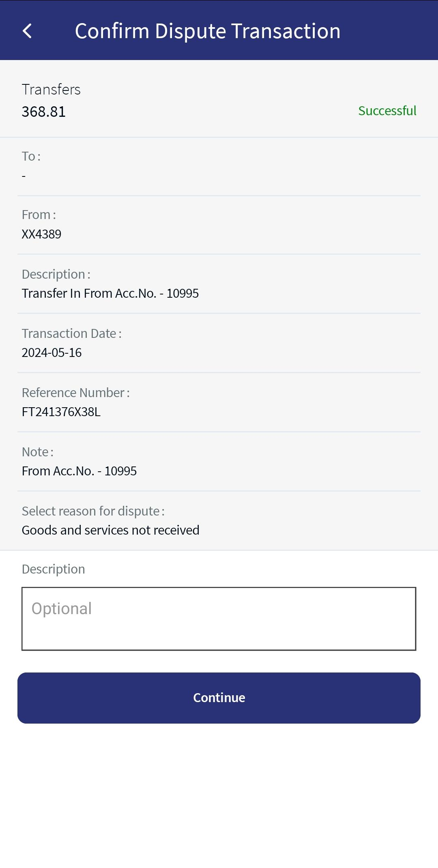Tap the Successful status label
Image resolution: width=438 pixels, height=868 pixels.
point(387,111)
